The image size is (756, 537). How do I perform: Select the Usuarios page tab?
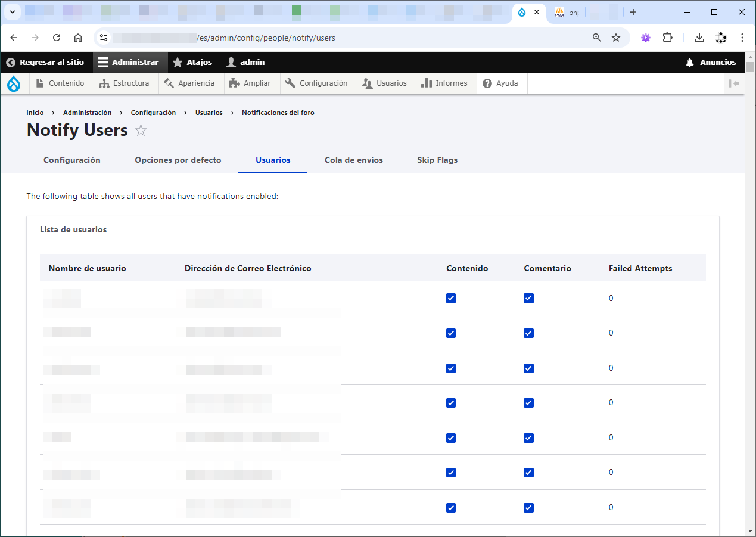click(273, 160)
